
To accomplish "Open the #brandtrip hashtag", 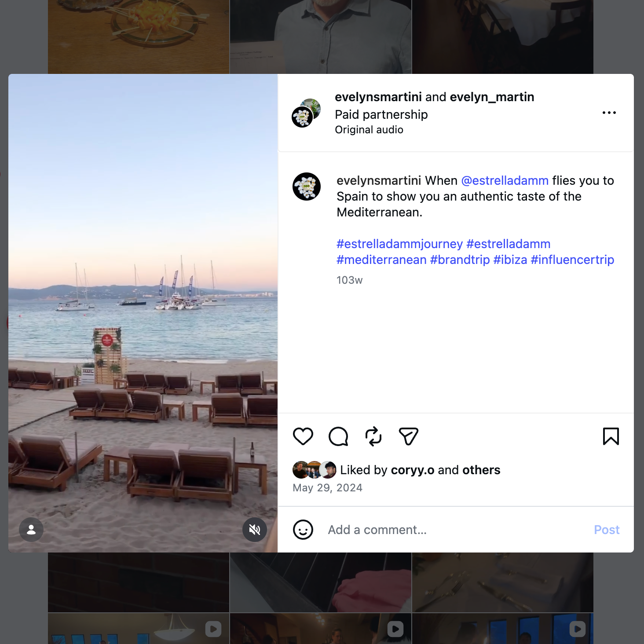I will pyautogui.click(x=460, y=260).
